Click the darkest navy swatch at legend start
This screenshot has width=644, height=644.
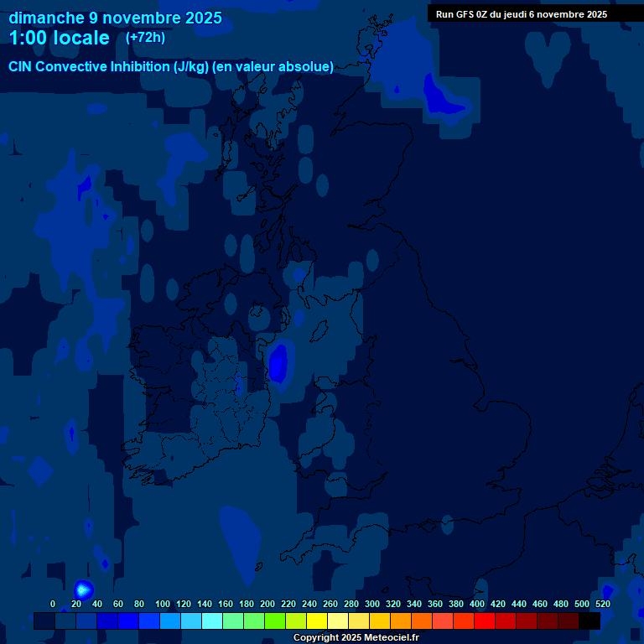coord(44,621)
